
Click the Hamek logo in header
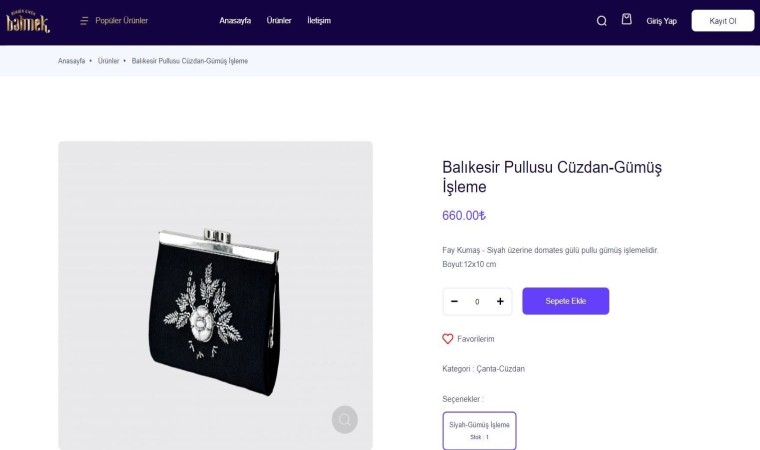coord(27,21)
